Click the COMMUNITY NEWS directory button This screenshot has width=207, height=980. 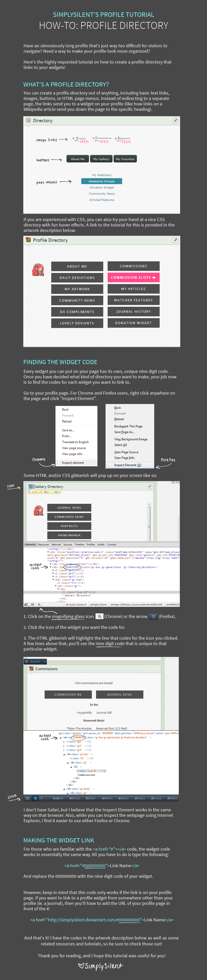coord(77,301)
